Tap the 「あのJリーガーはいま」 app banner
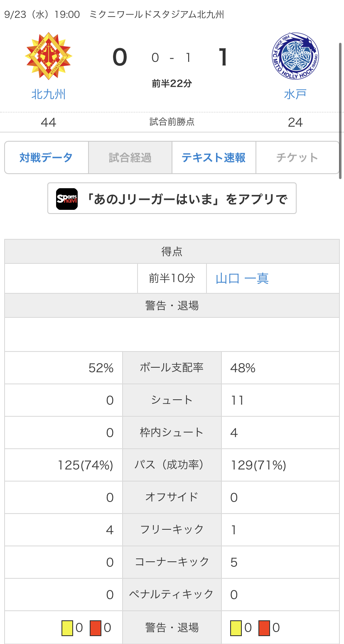The width and height of the screenshot is (344, 644). pyautogui.click(x=172, y=199)
